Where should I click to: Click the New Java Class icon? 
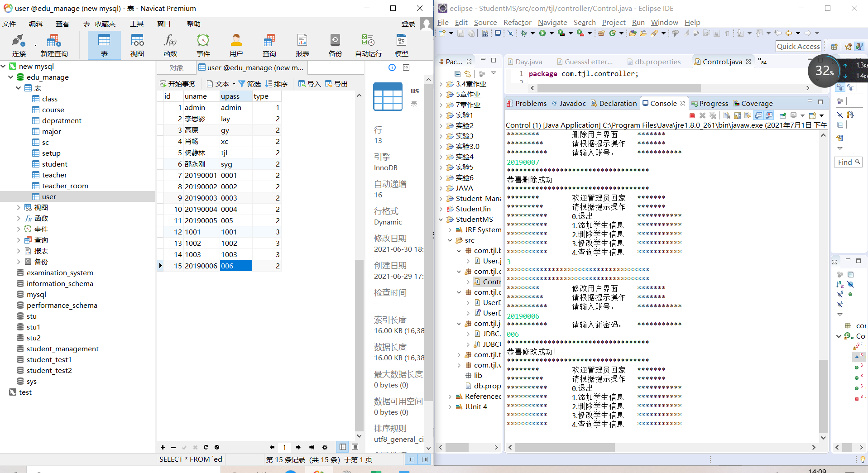(613, 33)
